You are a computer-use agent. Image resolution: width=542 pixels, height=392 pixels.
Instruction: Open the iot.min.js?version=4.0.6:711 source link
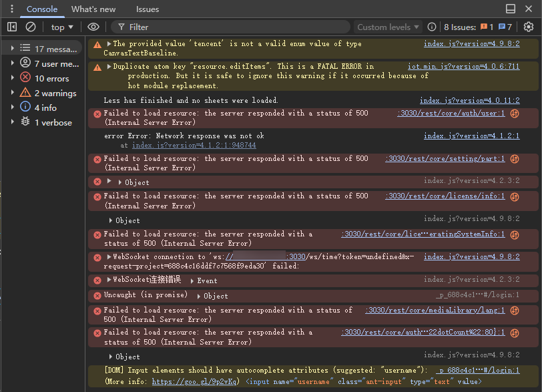tap(463, 67)
